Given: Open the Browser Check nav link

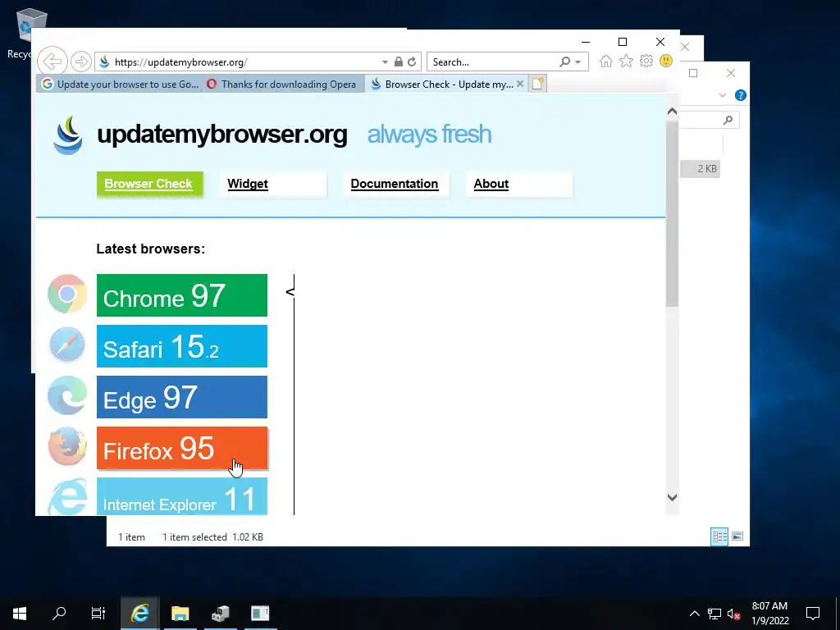Looking at the screenshot, I should 148,184.
